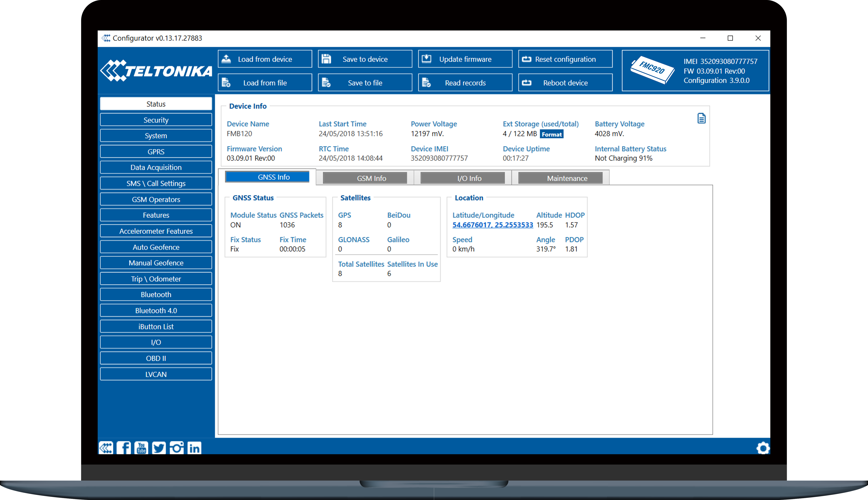868x500 pixels.
Task: Click the document icon in Device Info
Action: [x=701, y=119]
